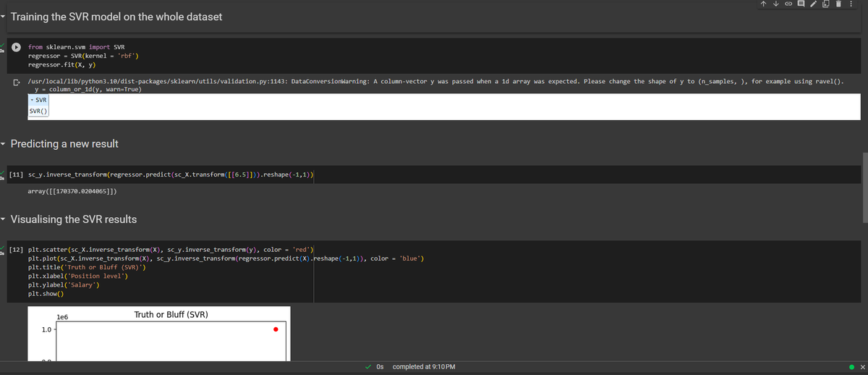868x375 pixels.
Task: Collapse the Training the SVR model section
Action: coord(4,16)
